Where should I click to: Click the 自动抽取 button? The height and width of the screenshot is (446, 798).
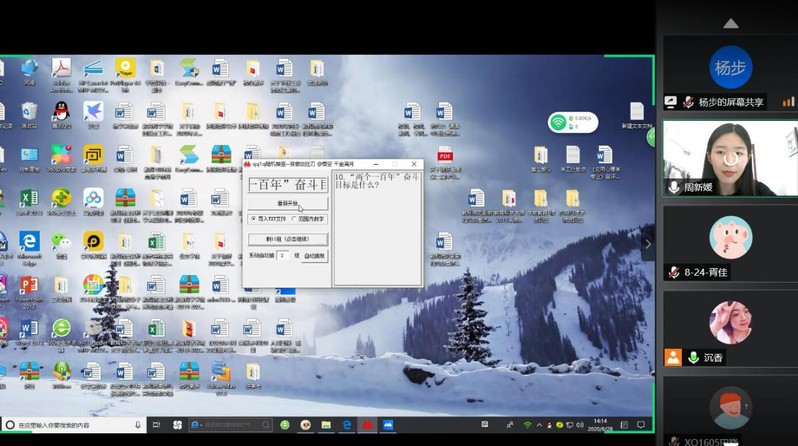pos(314,256)
